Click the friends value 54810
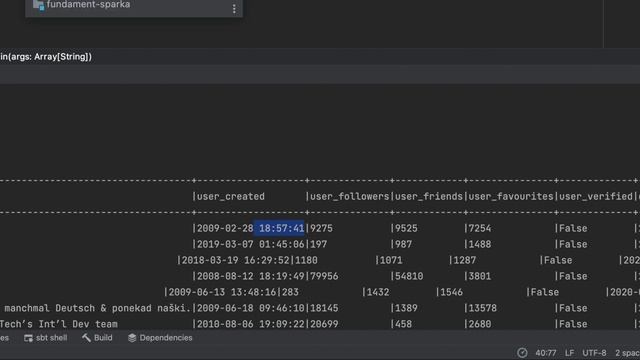 click(409, 276)
